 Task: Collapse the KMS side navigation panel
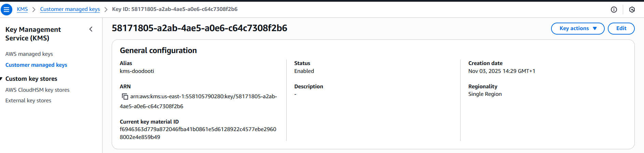click(x=91, y=29)
